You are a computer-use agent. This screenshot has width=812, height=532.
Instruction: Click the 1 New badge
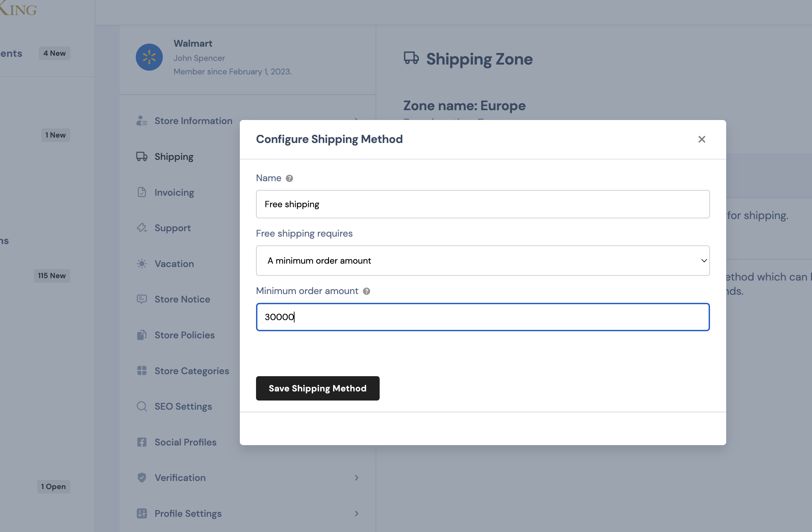(56, 135)
